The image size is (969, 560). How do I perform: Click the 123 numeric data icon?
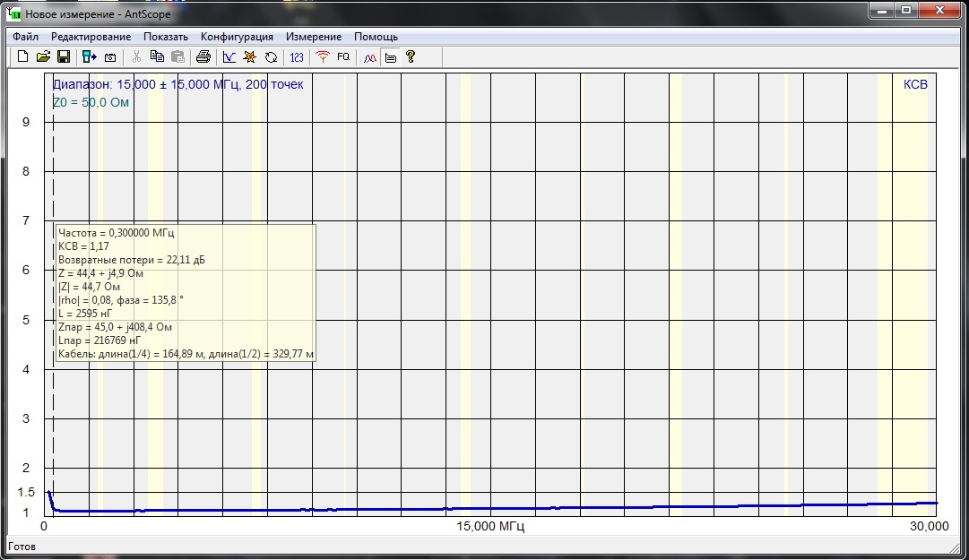(x=297, y=57)
